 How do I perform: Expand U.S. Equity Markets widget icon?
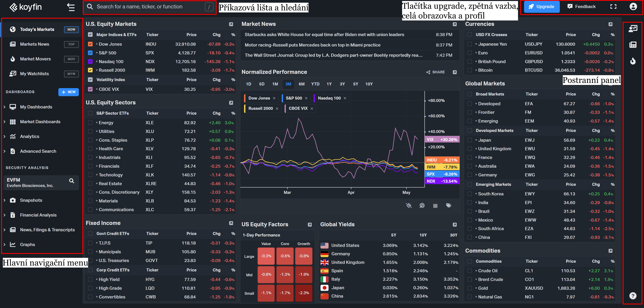coord(231,24)
